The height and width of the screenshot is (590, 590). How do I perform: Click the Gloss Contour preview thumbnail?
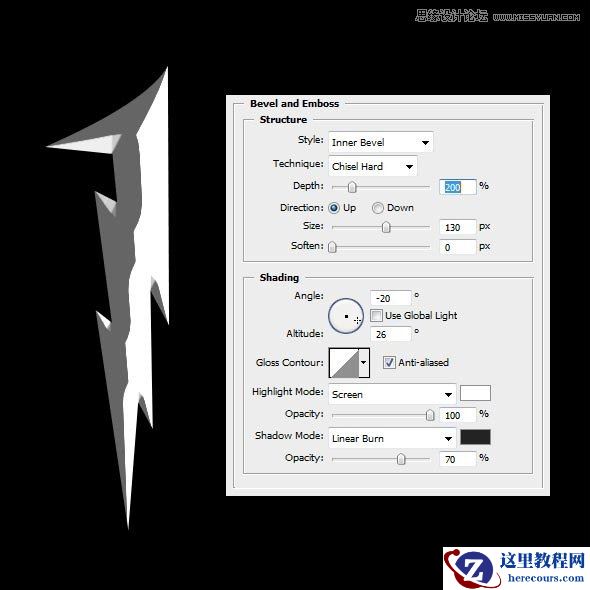(x=344, y=363)
